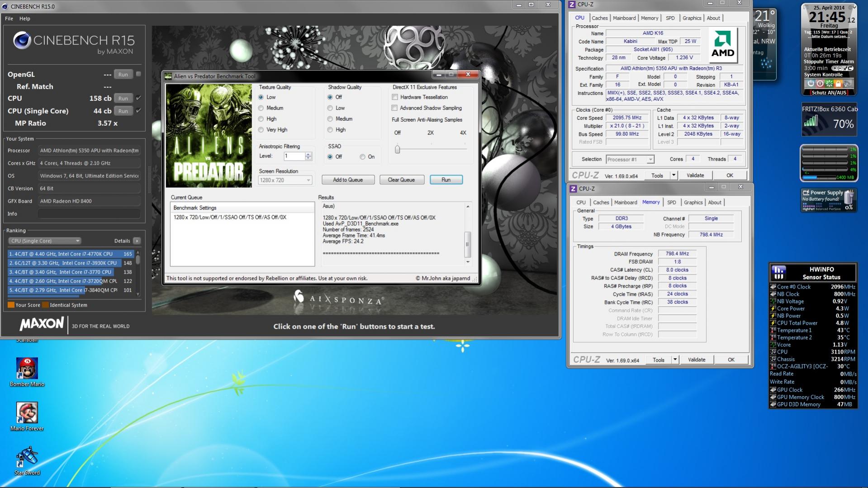Switch to Mainboard tab in upper CPU-Z
This screenshot has width=868, height=488.
coord(624,18)
